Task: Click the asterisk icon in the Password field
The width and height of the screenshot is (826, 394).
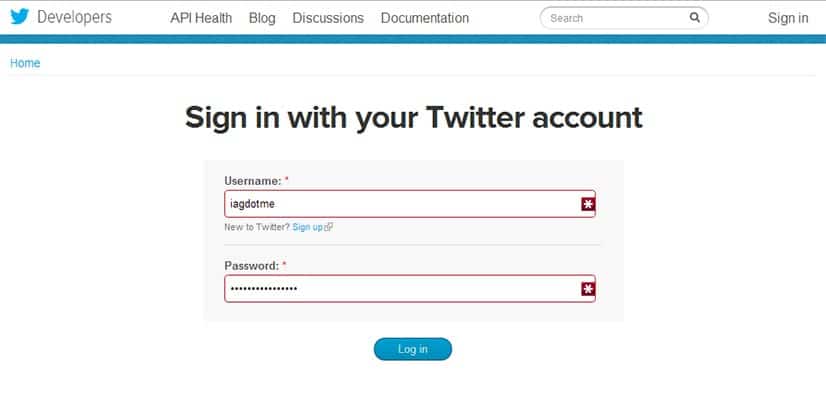Action: coord(588,289)
